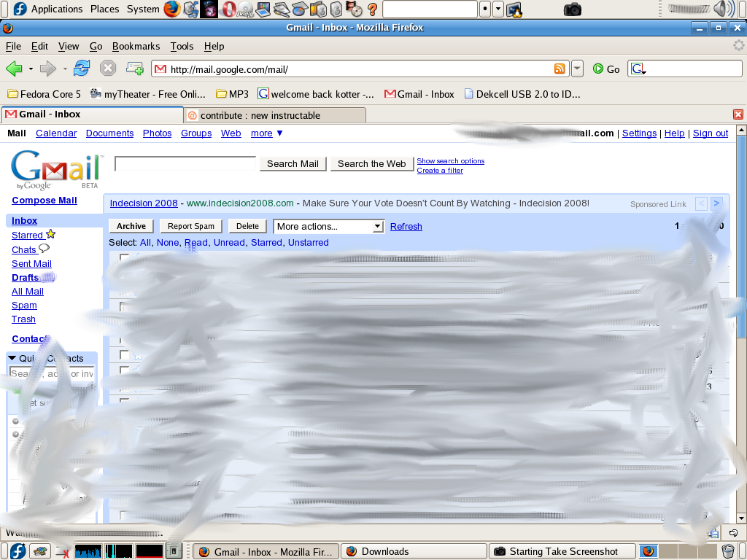Open the volume speaker control
The height and width of the screenshot is (560, 747).
coord(724,9)
